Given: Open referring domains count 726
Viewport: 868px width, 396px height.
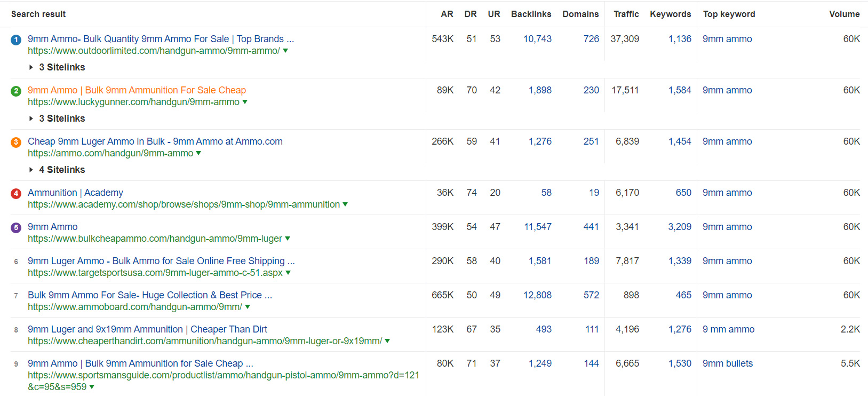Looking at the screenshot, I should point(591,39).
